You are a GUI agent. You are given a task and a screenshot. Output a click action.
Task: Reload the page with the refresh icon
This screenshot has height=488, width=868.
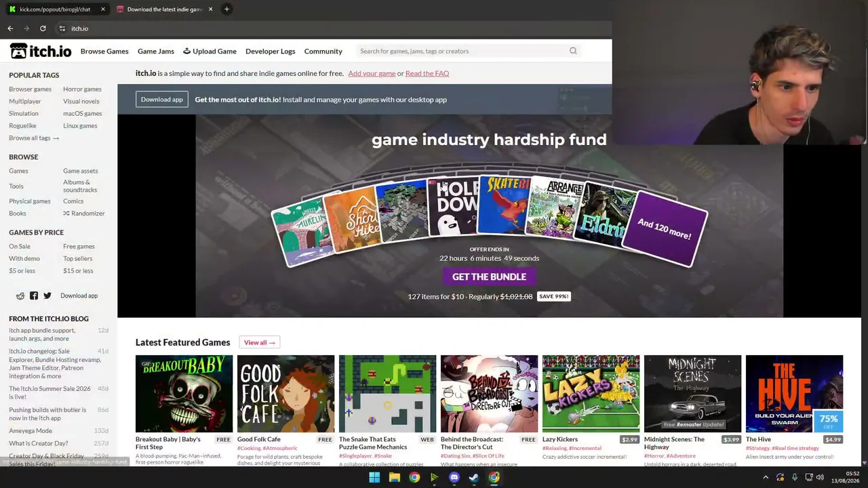[x=43, y=28]
